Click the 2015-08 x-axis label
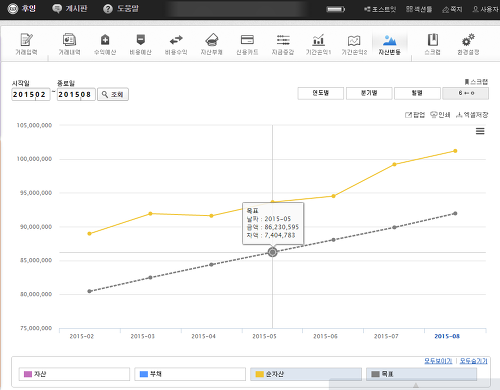This screenshot has width=500, height=390. tap(447, 336)
